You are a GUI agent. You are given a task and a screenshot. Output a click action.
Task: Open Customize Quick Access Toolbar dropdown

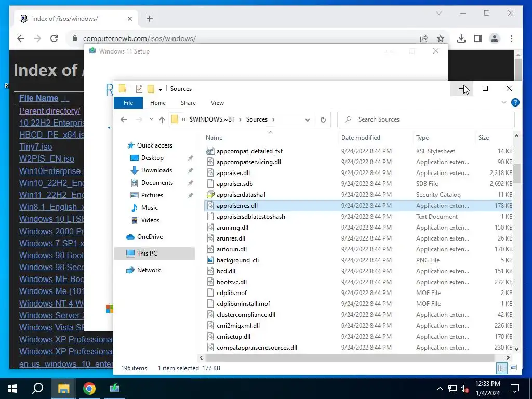pos(160,89)
